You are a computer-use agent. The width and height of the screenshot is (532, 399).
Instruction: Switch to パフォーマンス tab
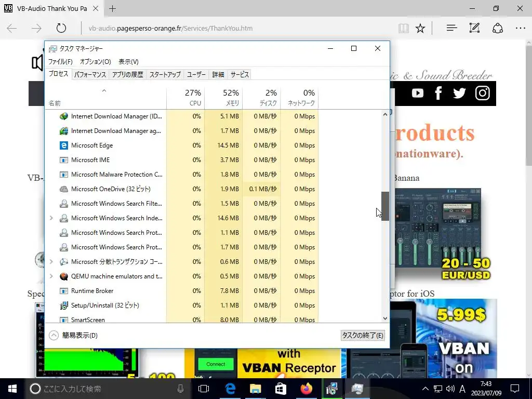coord(90,75)
